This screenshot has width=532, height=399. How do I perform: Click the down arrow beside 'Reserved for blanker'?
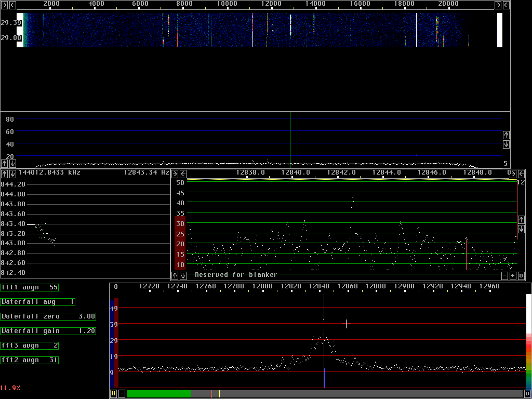[x=183, y=275]
